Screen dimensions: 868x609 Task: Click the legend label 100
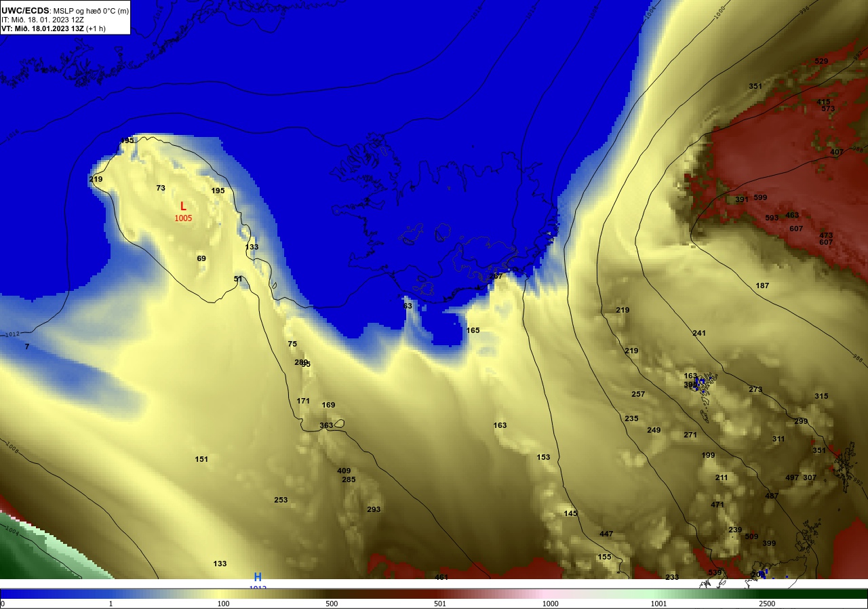pyautogui.click(x=223, y=604)
